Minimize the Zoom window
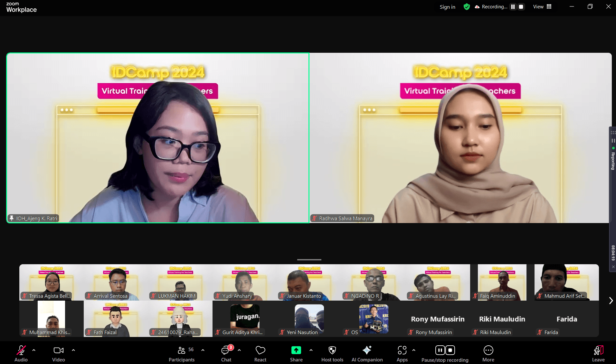The width and height of the screenshot is (616, 364). [x=572, y=6]
